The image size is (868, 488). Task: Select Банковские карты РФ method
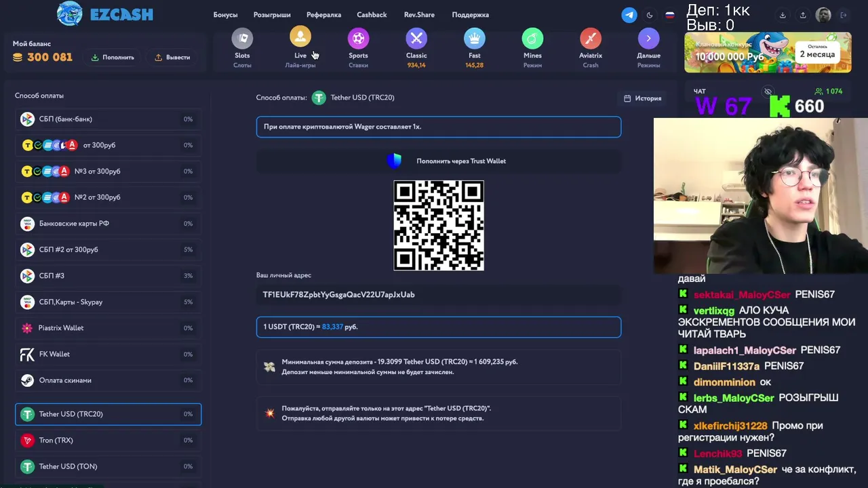(x=108, y=224)
